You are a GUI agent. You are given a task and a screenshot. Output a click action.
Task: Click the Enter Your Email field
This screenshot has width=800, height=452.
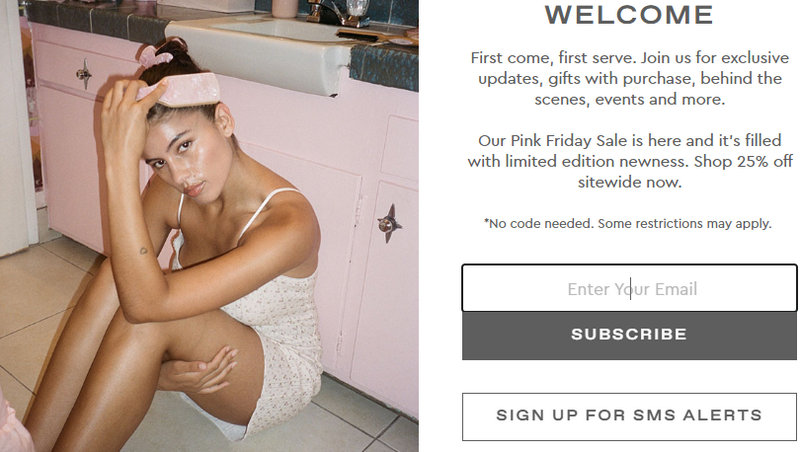629,288
